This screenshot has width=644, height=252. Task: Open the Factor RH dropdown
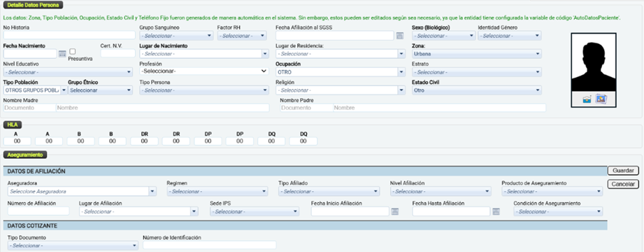(x=242, y=36)
